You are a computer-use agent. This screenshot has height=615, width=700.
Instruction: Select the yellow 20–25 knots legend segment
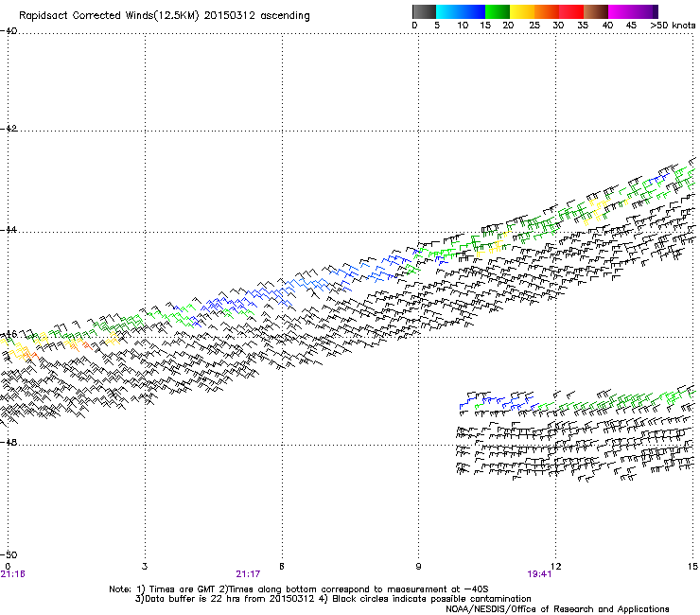click(x=522, y=11)
